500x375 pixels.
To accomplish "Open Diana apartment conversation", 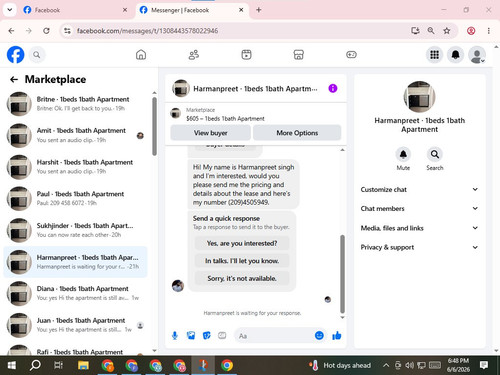I will [75, 293].
